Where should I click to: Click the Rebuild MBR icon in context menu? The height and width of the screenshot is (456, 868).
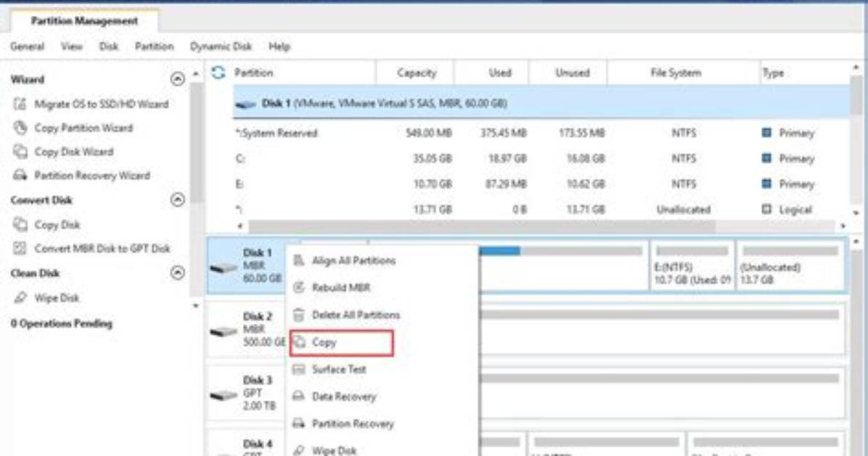[x=299, y=288]
